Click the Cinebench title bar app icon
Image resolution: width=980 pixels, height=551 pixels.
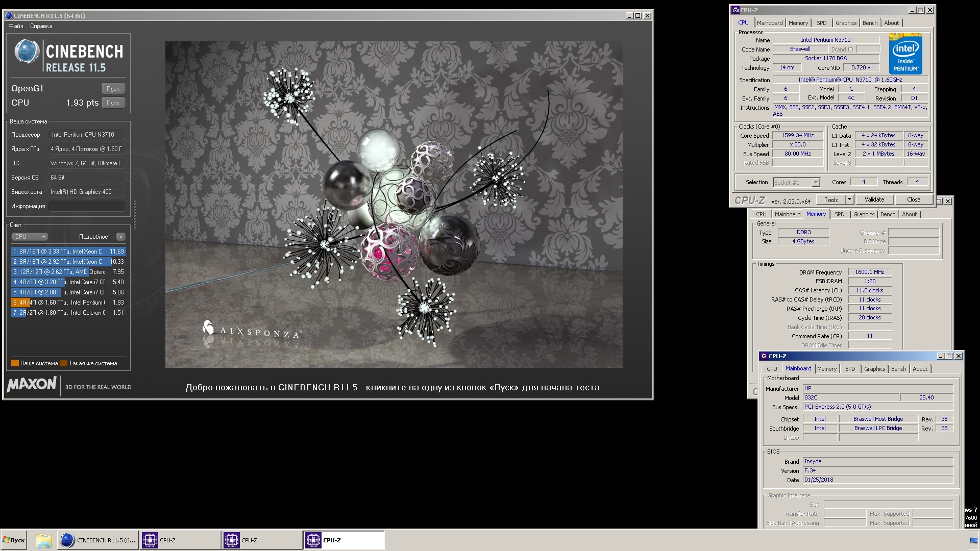tap(9, 16)
